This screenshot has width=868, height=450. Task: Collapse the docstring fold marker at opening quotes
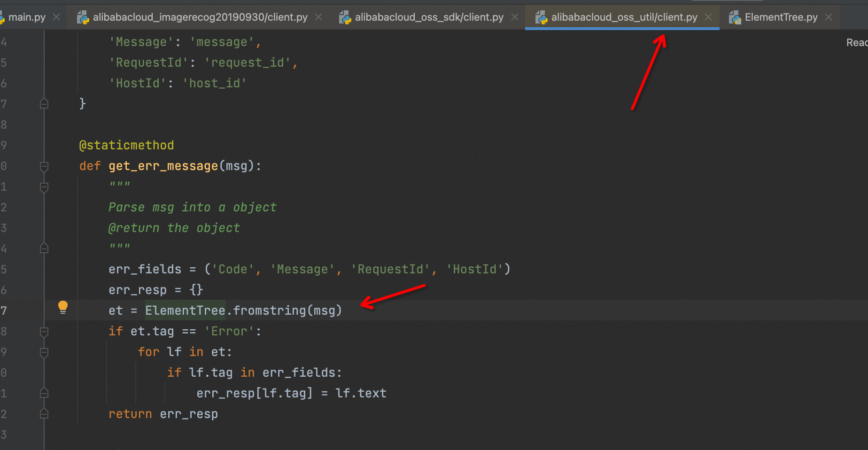point(44,187)
